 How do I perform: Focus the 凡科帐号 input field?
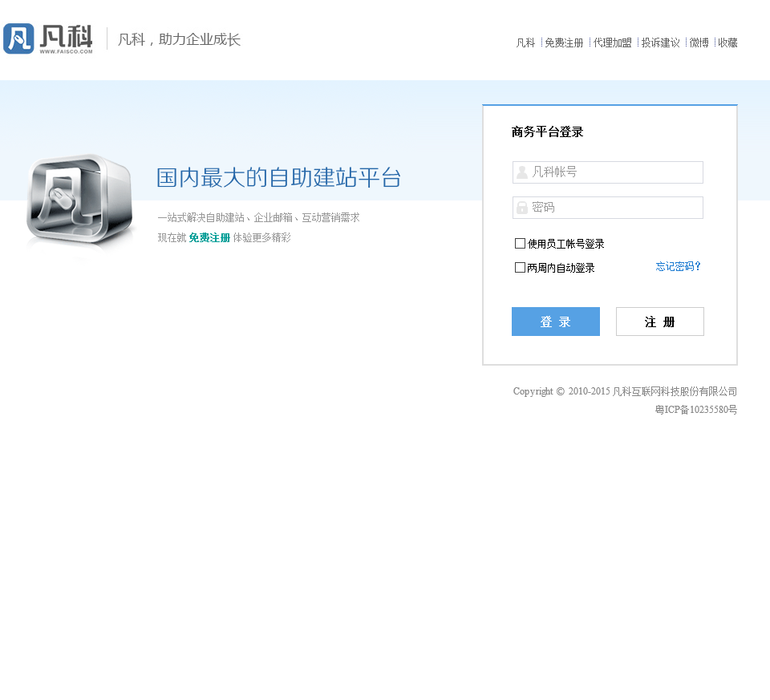point(608,172)
